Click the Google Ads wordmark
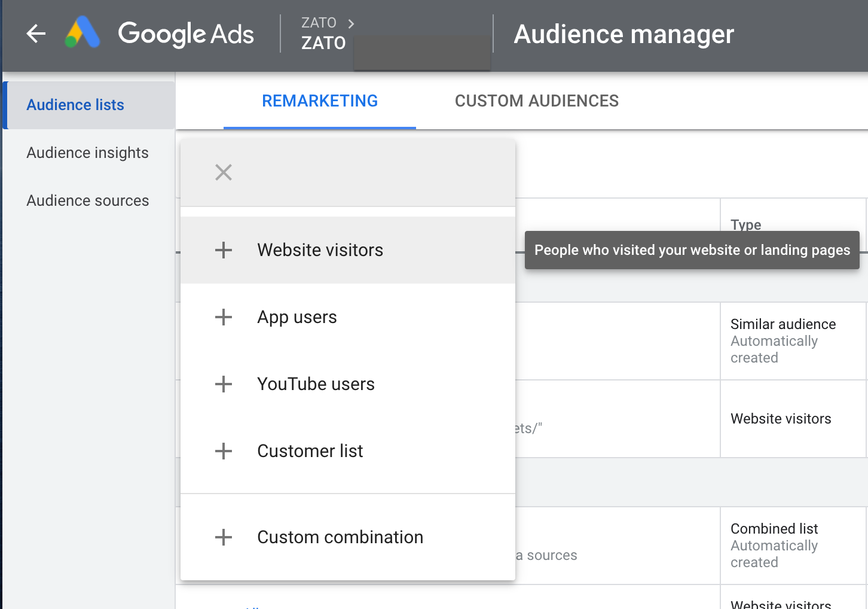 point(186,34)
